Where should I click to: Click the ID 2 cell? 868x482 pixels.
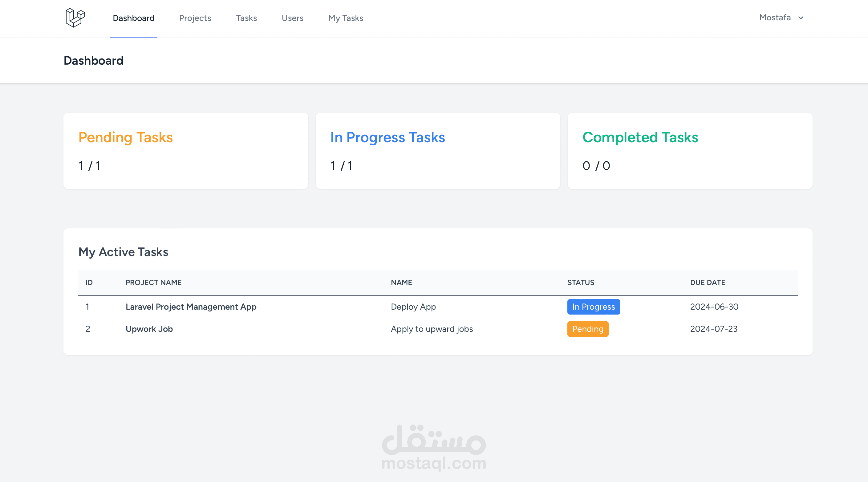pos(87,329)
